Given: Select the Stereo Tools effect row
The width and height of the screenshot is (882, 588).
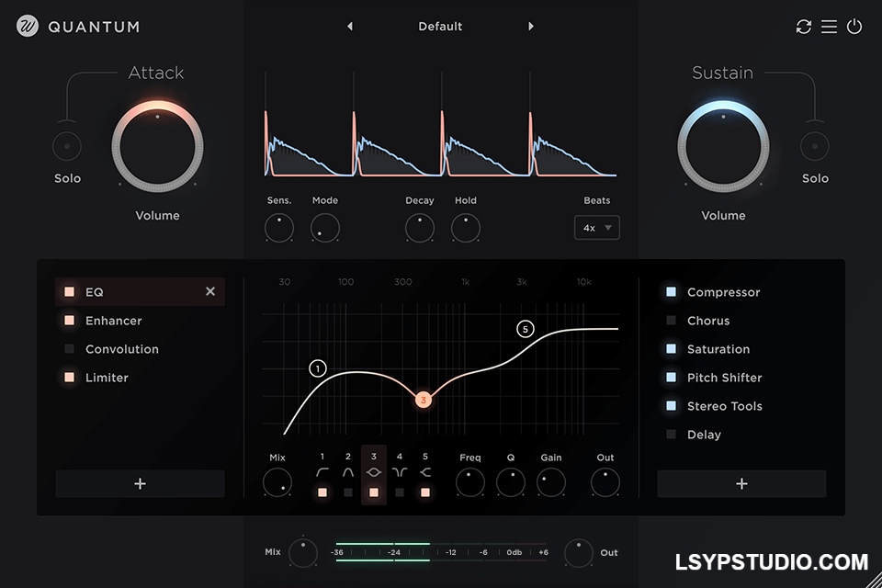Looking at the screenshot, I should [x=742, y=406].
